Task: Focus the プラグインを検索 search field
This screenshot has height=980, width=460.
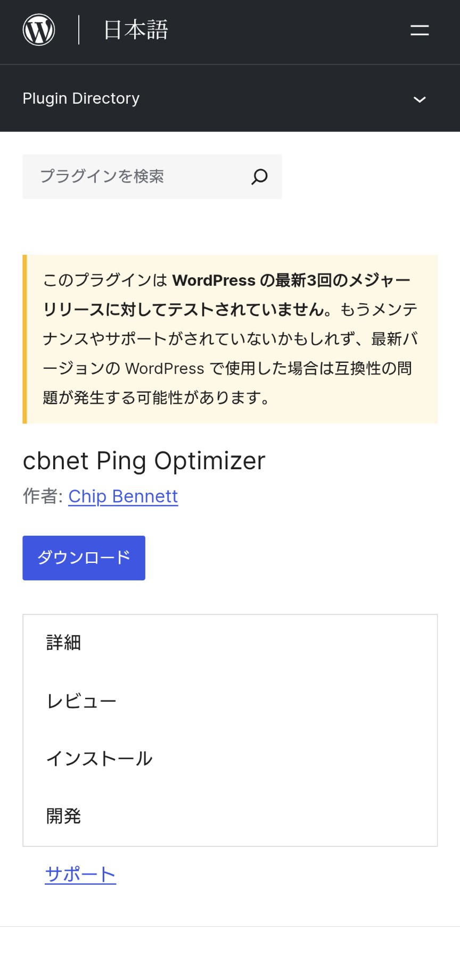Action: pyautogui.click(x=138, y=177)
